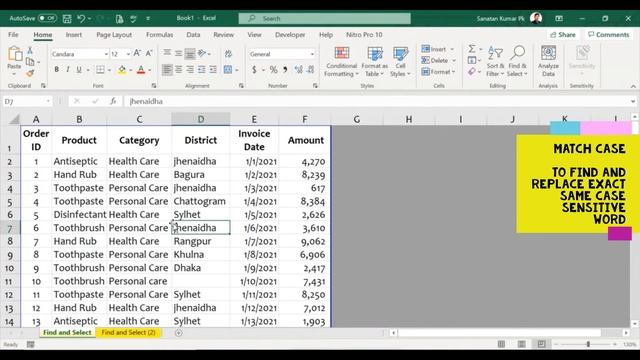The height and width of the screenshot is (360, 640).
Task: Click Accounting dollar format icon
Action: [x=254, y=70]
